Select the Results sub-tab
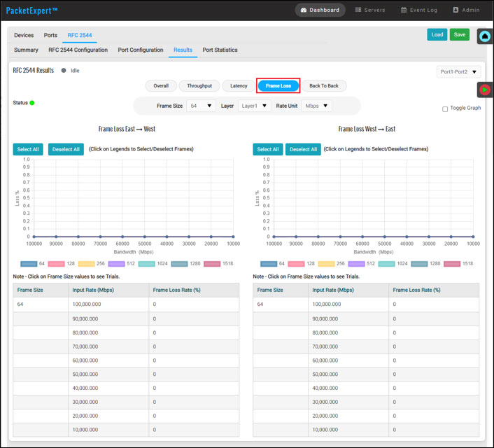The width and height of the screenshot is (494, 448). [183, 50]
